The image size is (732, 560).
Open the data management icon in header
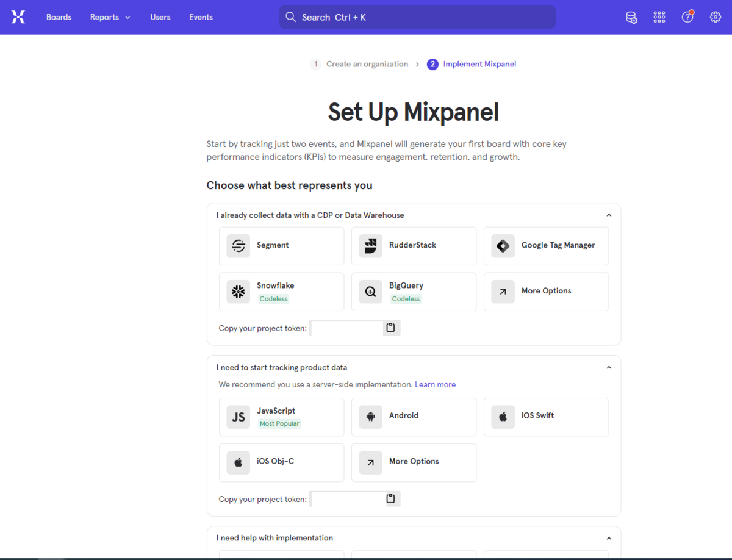click(x=631, y=17)
